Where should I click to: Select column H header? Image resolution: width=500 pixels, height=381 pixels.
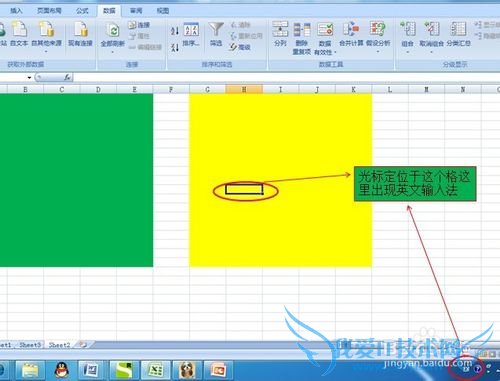[x=244, y=89]
